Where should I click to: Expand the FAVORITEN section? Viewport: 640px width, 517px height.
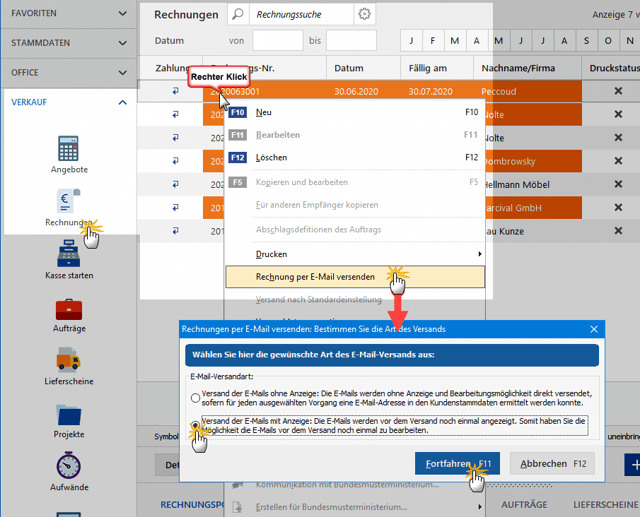(68, 15)
